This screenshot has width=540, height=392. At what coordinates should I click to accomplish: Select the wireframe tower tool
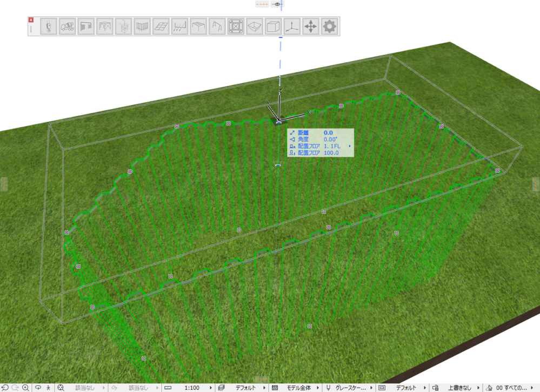[x=124, y=26]
